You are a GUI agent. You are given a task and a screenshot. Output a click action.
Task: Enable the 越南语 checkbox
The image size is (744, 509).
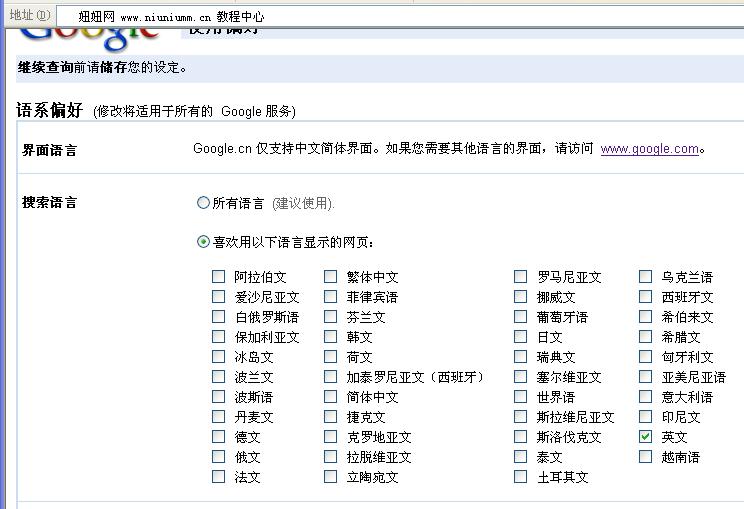(646, 457)
